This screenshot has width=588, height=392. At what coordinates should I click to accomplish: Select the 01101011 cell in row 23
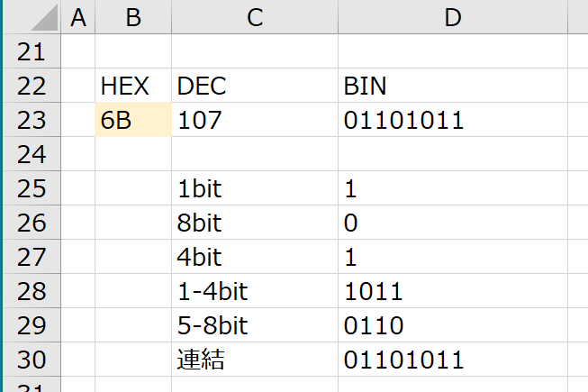453,120
